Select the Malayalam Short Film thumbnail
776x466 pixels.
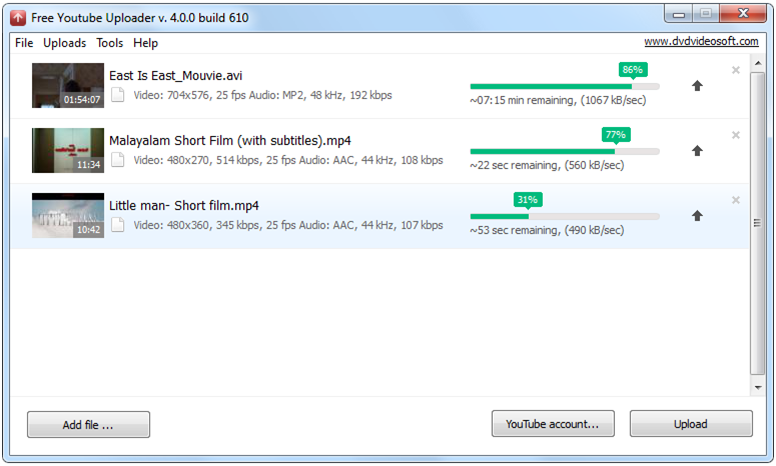click(68, 150)
